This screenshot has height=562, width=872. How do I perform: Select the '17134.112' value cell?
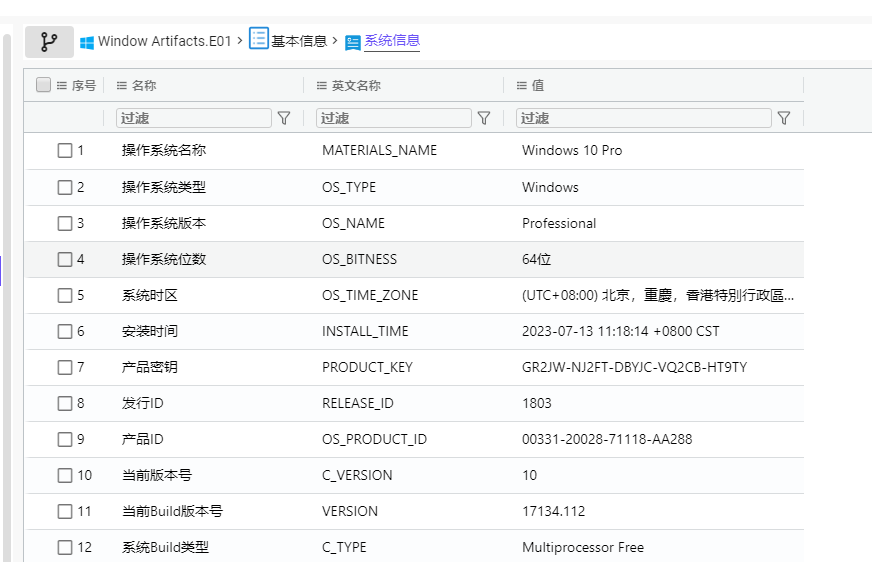pos(553,511)
